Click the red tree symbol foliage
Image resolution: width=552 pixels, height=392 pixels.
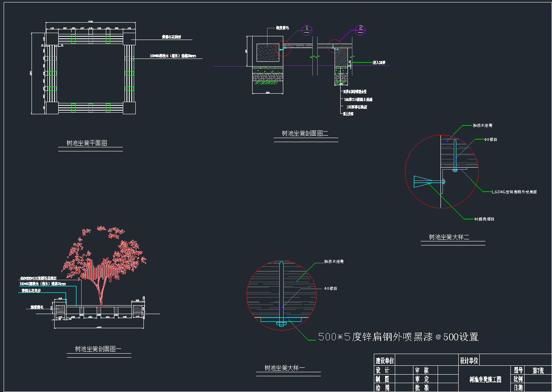105,258
